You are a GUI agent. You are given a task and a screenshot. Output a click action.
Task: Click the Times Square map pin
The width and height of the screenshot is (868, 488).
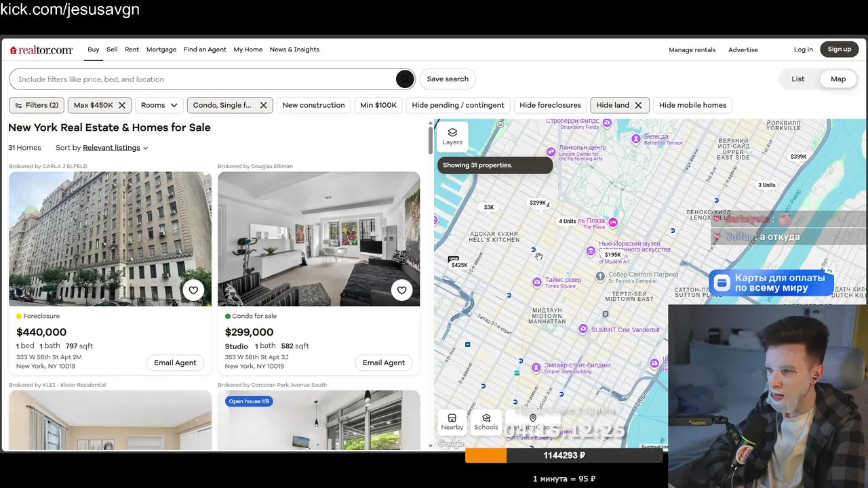tap(537, 281)
